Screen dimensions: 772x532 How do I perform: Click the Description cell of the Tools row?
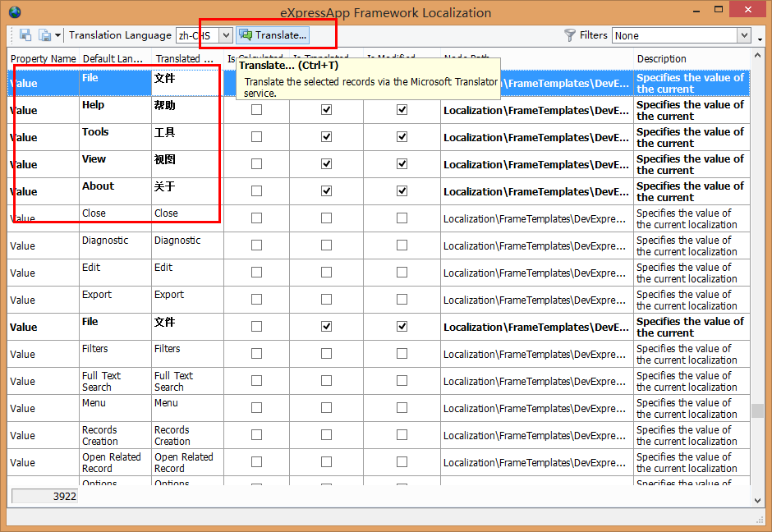(692, 137)
